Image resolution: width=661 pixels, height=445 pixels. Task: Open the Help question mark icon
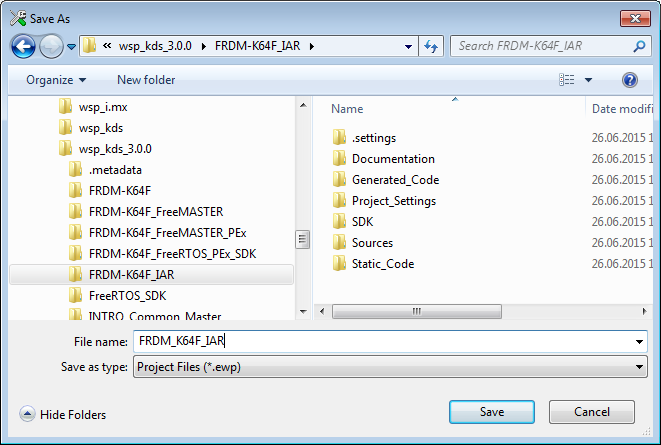tap(630, 80)
